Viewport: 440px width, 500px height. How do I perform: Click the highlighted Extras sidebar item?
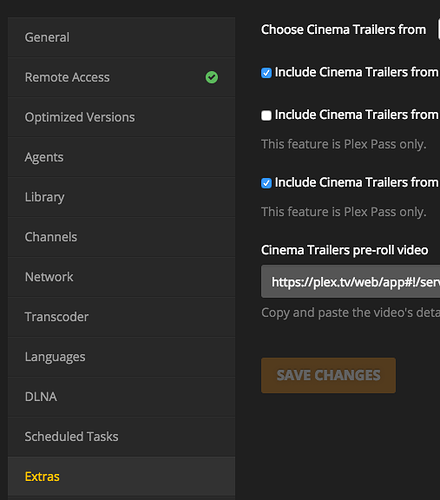(121, 477)
